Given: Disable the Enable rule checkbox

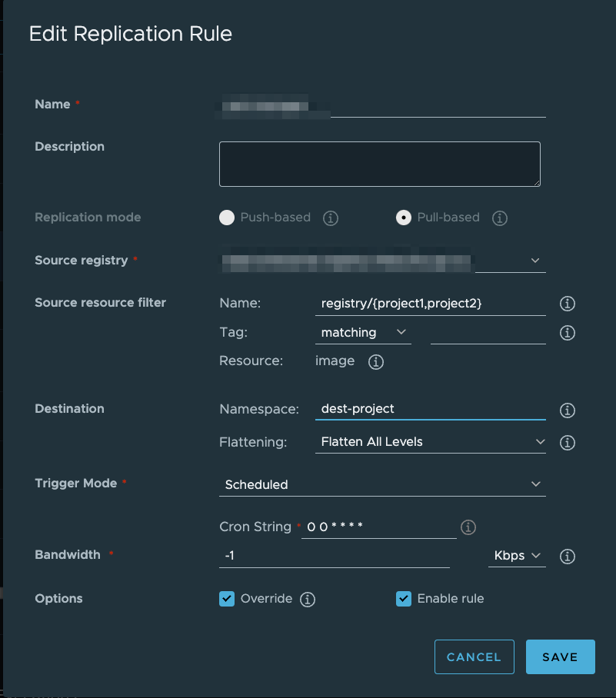Looking at the screenshot, I should pyautogui.click(x=404, y=599).
